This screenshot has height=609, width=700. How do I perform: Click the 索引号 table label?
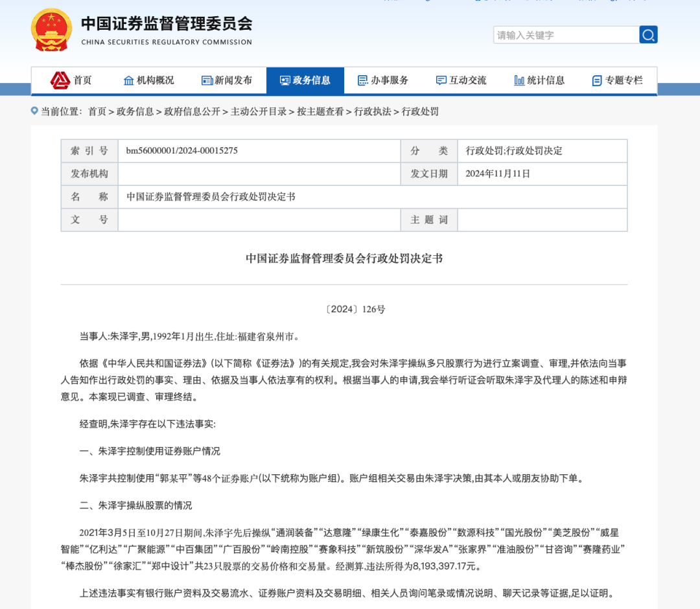click(x=89, y=151)
